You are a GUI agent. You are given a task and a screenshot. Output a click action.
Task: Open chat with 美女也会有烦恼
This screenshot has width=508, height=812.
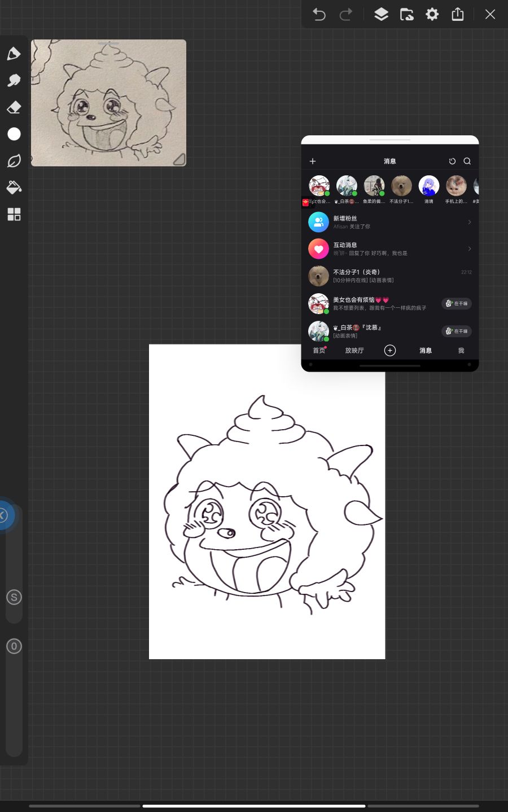390,303
